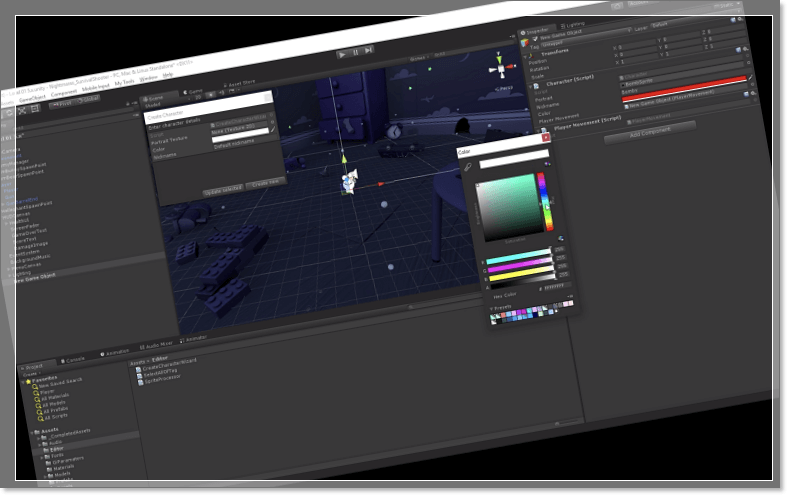Click the eyedropper next to Create Character color
Image resolution: width=788 pixels, height=496 pixels.
(273, 130)
